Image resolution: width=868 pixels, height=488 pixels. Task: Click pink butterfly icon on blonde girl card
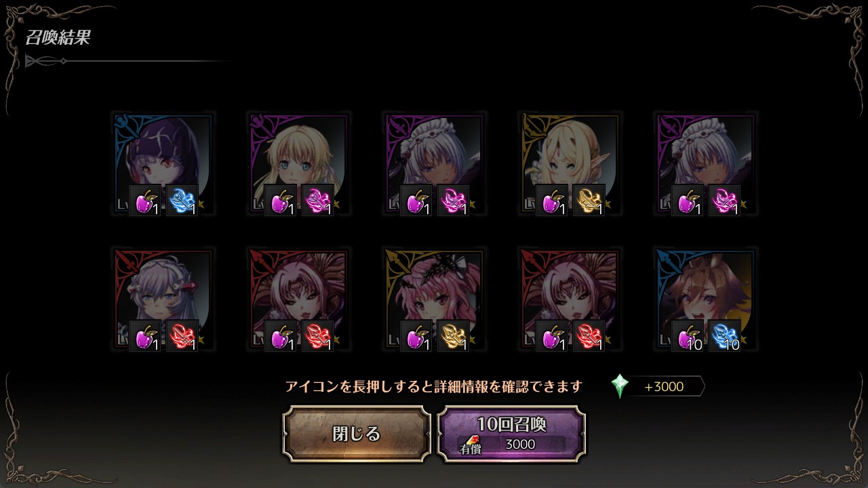(317, 200)
